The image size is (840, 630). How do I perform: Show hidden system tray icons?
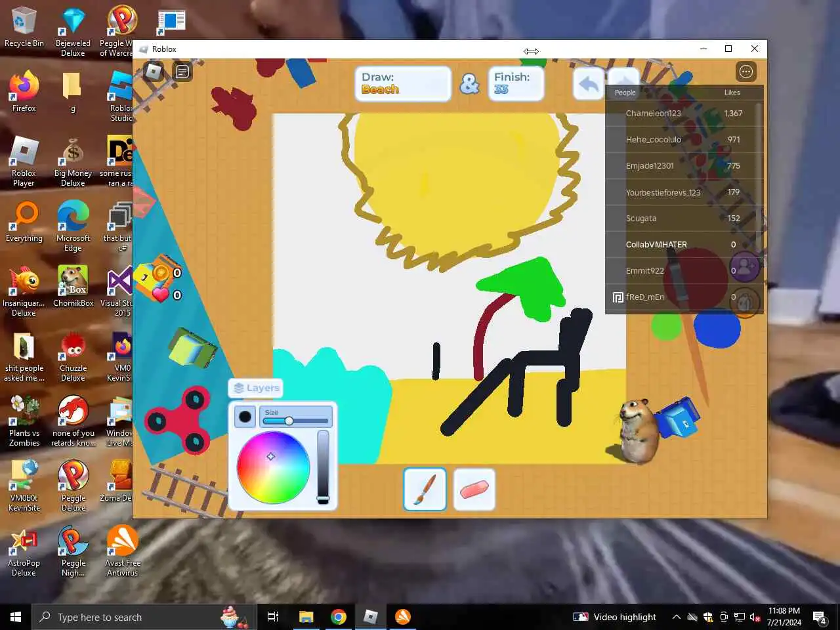(676, 617)
